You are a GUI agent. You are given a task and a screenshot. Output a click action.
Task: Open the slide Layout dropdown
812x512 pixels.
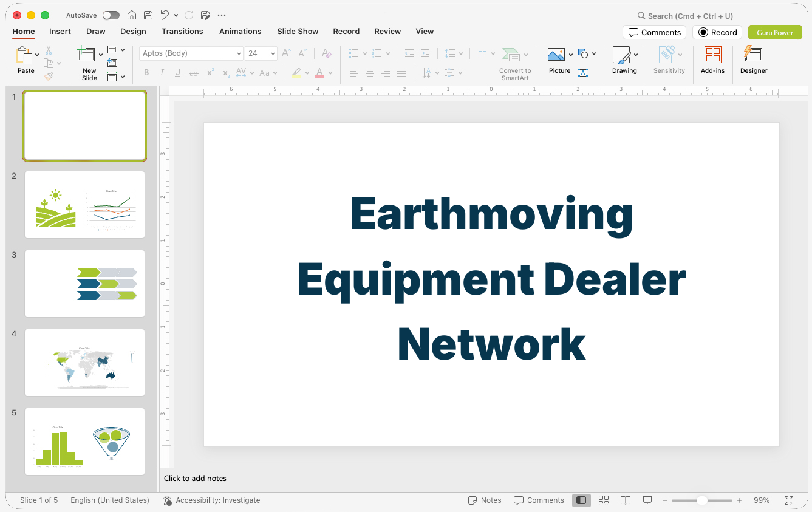click(x=116, y=50)
